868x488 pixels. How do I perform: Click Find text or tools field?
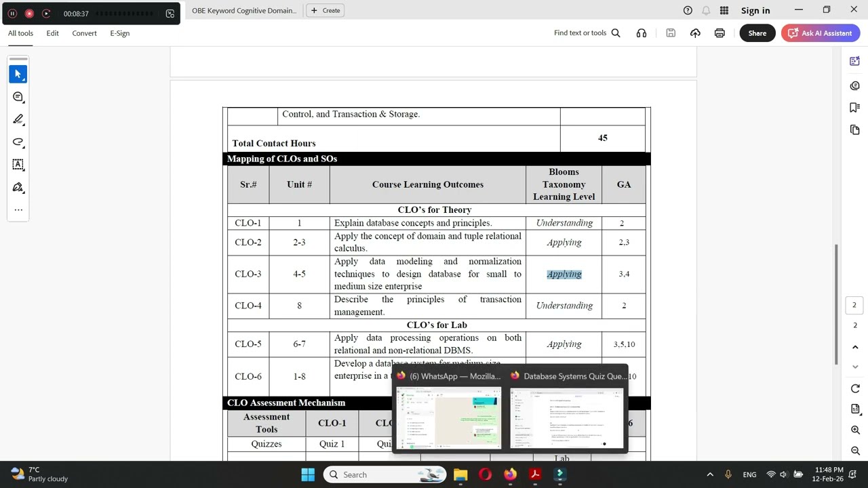pyautogui.click(x=580, y=33)
